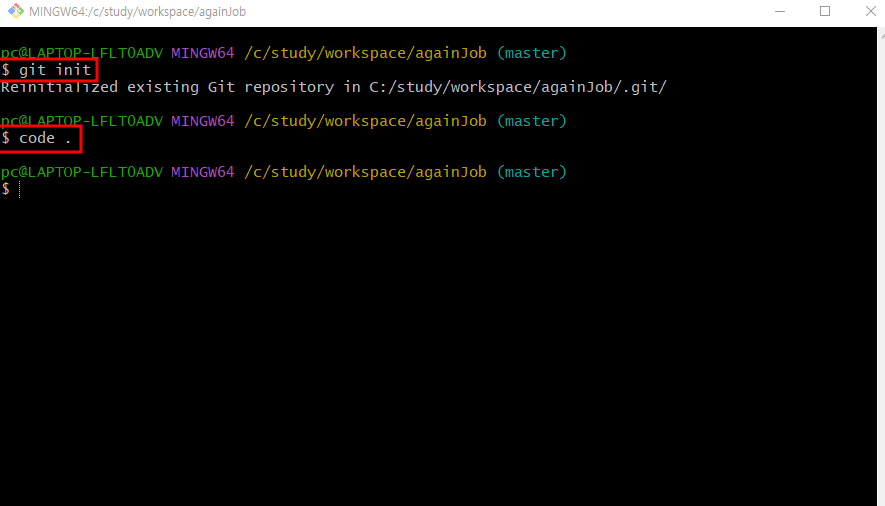Click the window title MINGW64:/c/study/workspace/againJob
885x506 pixels.
pyautogui.click(x=137, y=12)
